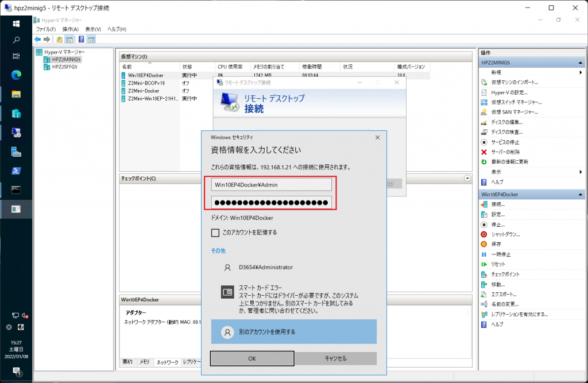Open Hyper-V の設定... action
This screenshot has height=383, width=588.
(509, 92)
